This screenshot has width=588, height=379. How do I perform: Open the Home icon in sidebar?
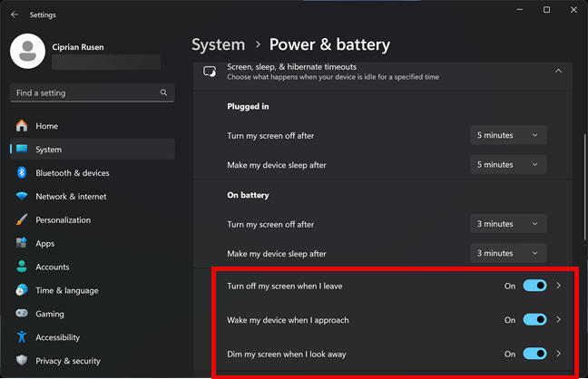[22, 126]
